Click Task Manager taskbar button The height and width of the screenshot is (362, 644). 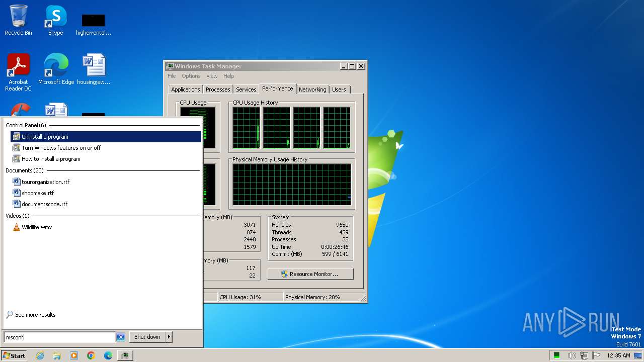[x=125, y=355]
